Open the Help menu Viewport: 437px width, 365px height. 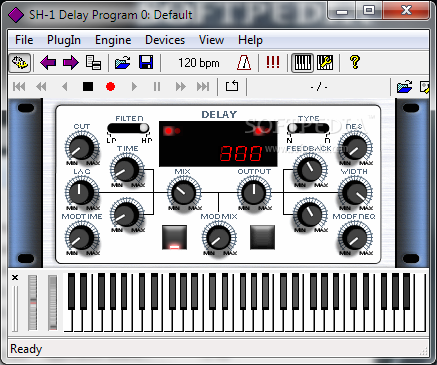pos(250,40)
